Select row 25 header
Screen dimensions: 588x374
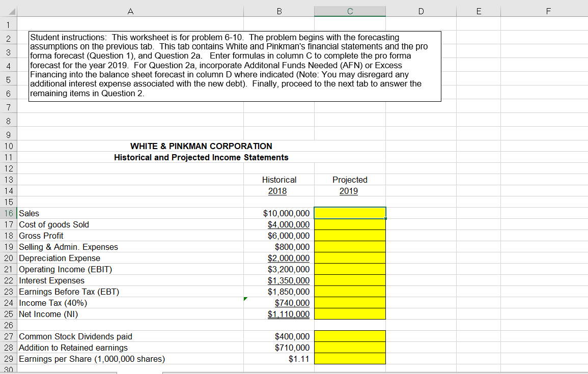click(x=8, y=314)
